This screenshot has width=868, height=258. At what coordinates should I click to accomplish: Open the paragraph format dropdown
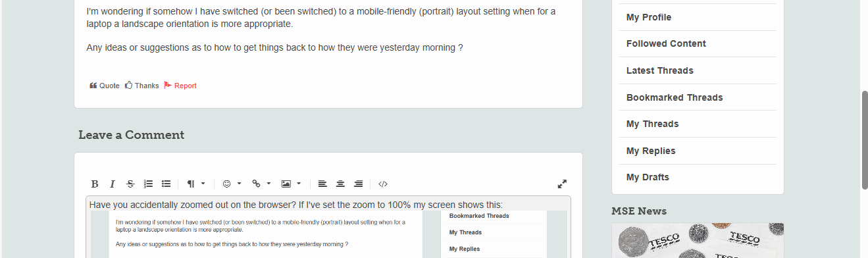(x=196, y=184)
